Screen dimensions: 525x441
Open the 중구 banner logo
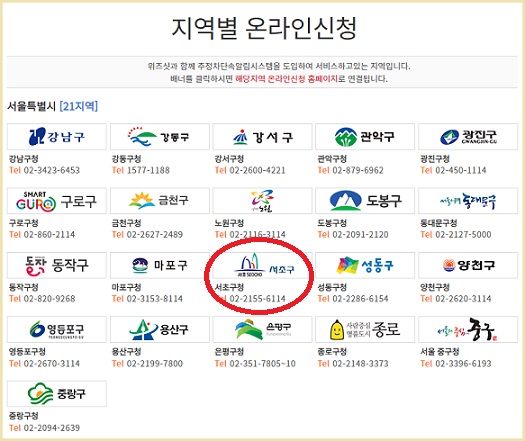[x=468, y=329]
